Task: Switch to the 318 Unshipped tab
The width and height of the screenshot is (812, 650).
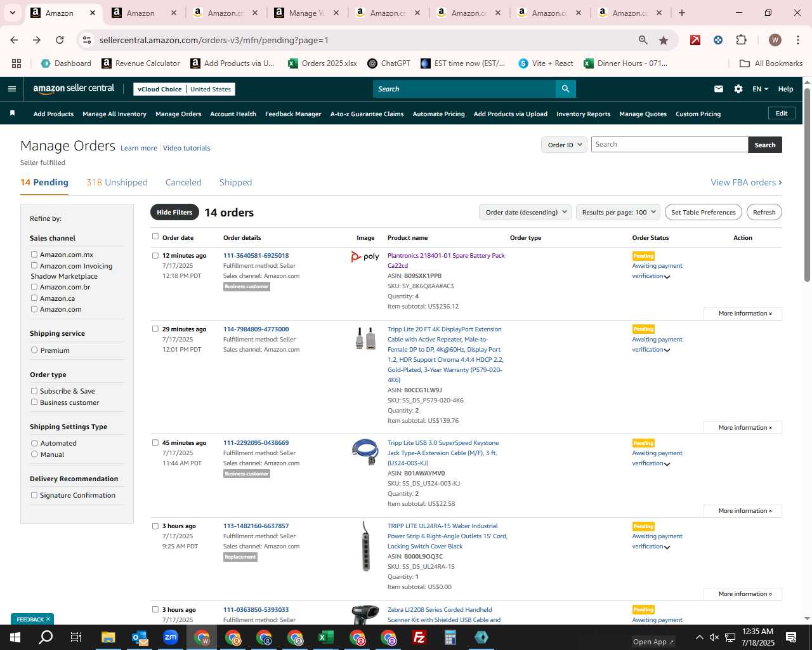Action: [117, 182]
